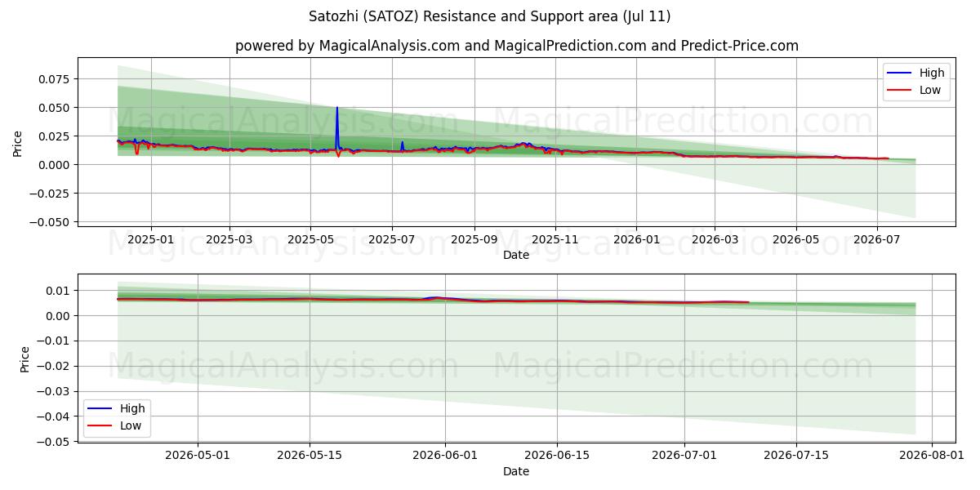Click the '2025-05' x-axis label
Viewport: 980px width, 490px height.
pos(310,239)
